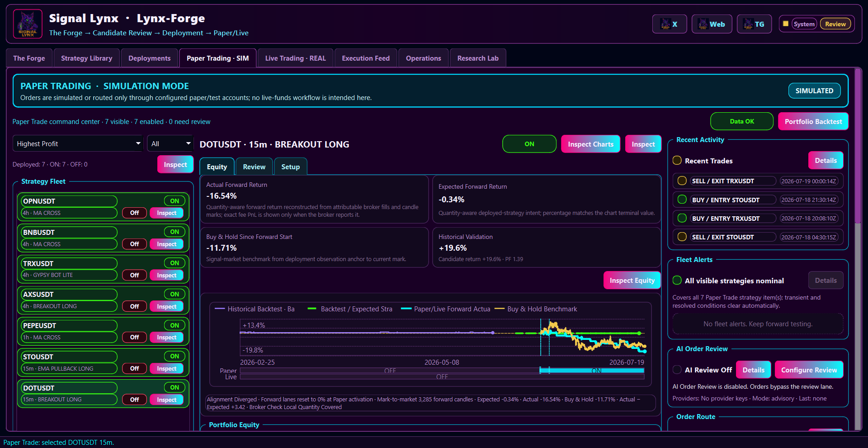Click the main panel vertical scrollbar
The image size is (868, 448).
point(858,145)
